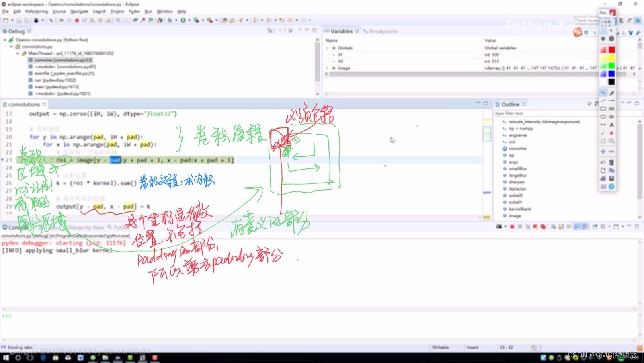This screenshot has width=644, height=363.
Task: Toggle Scroll Lock in the Console toolbar
Action: click(x=560, y=227)
